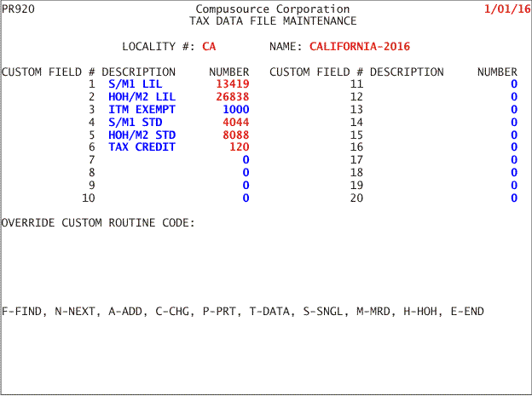Select the HOH/M2 LIL description
532x396 pixels.
point(142,96)
